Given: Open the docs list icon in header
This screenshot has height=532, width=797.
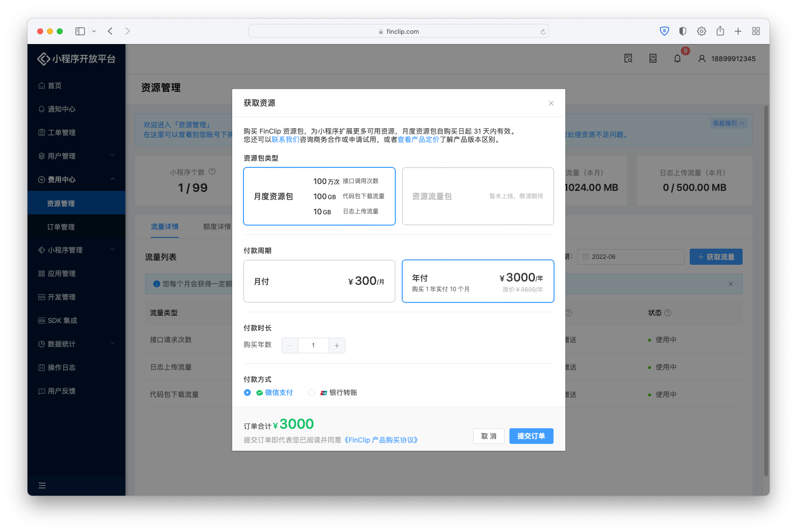Looking at the screenshot, I should (653, 59).
